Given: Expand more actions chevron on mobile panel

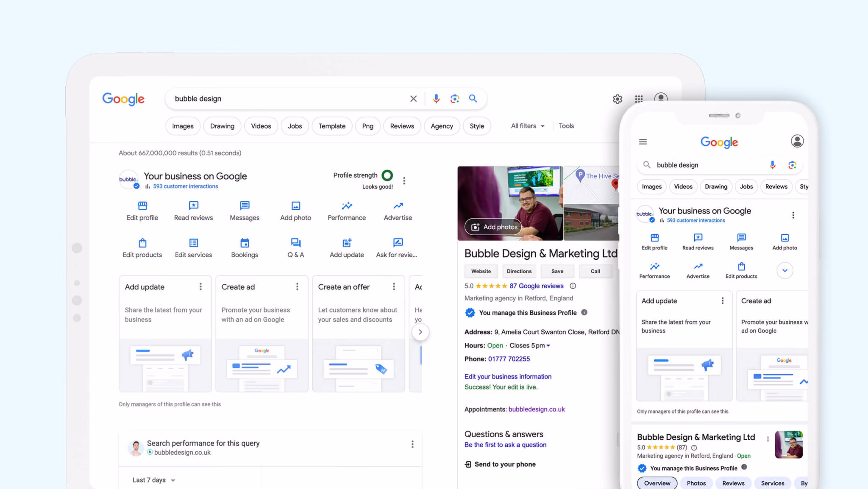Looking at the screenshot, I should tap(785, 271).
